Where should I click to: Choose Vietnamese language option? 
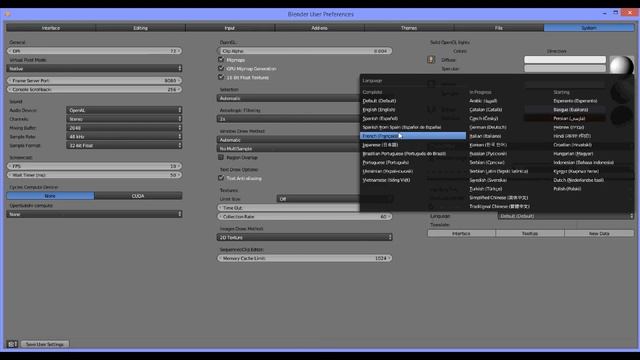click(413, 180)
